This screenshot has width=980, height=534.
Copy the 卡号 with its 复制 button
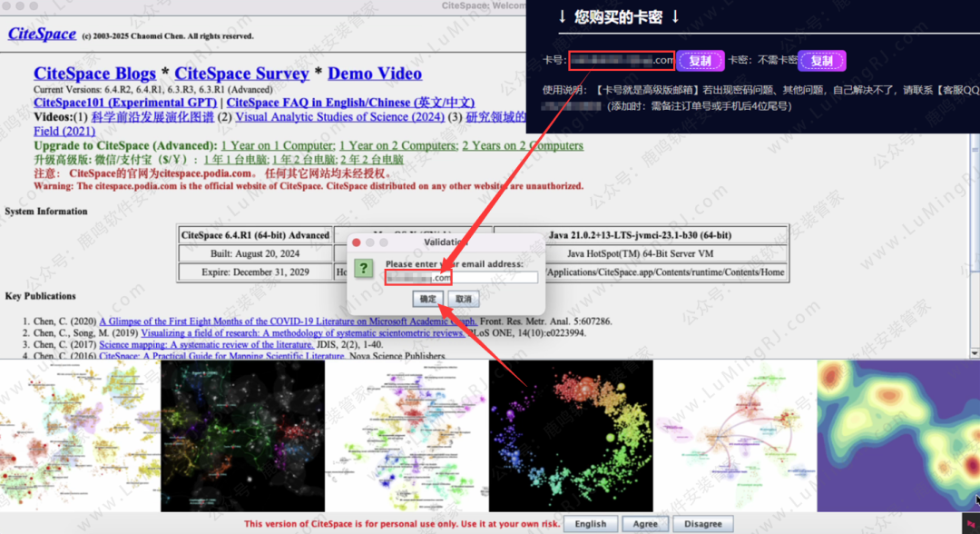click(x=700, y=61)
